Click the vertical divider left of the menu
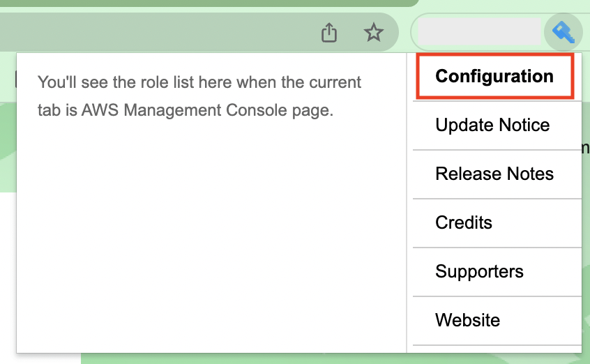The width and height of the screenshot is (590, 364). coord(407,209)
